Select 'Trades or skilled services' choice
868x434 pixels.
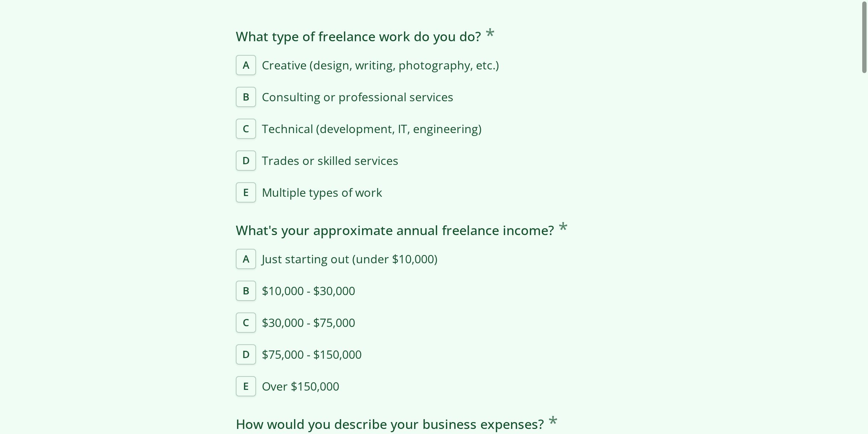point(329,161)
